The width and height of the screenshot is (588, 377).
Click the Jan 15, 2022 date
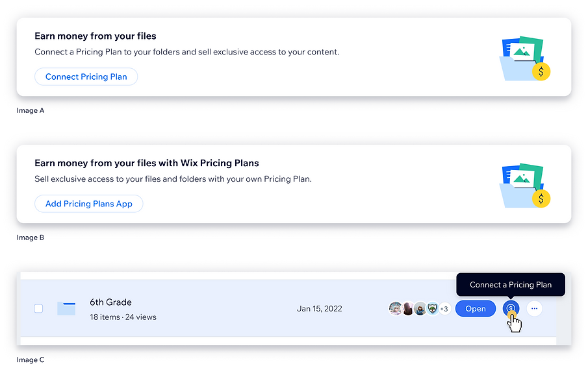coord(320,308)
